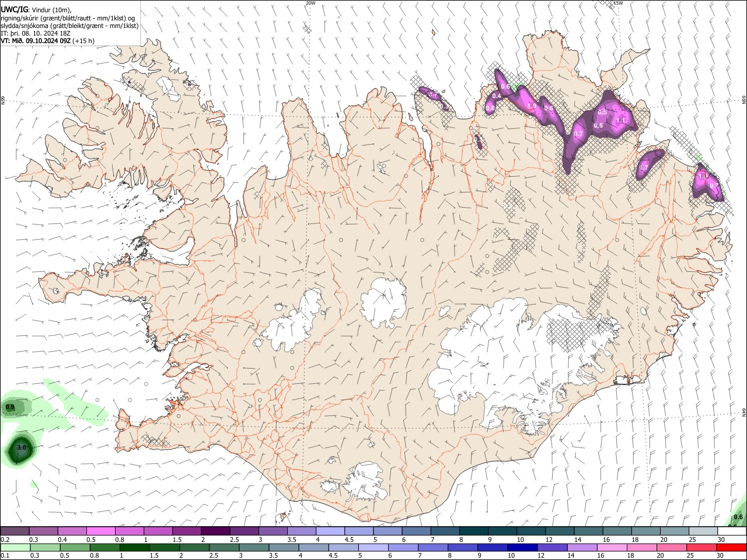Click the '0.1' label on the rain scale

pos(5,556)
